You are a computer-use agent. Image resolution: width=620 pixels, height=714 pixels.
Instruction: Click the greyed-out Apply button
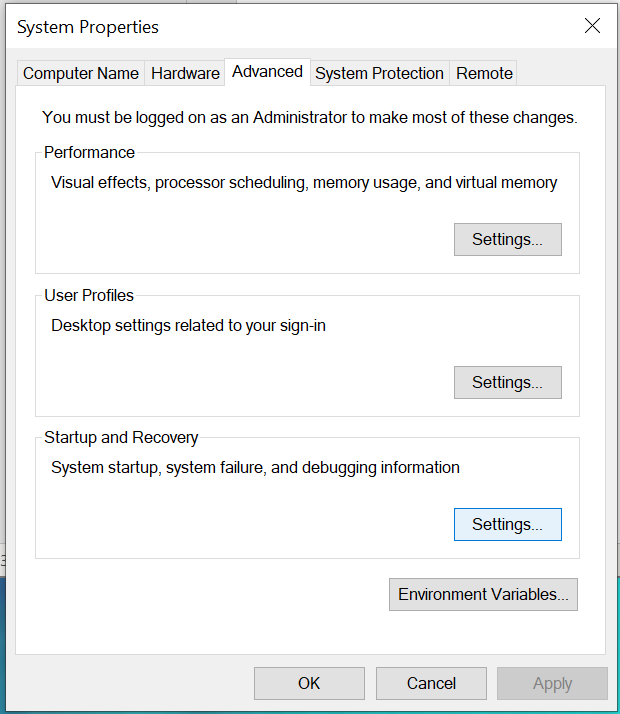(552, 683)
